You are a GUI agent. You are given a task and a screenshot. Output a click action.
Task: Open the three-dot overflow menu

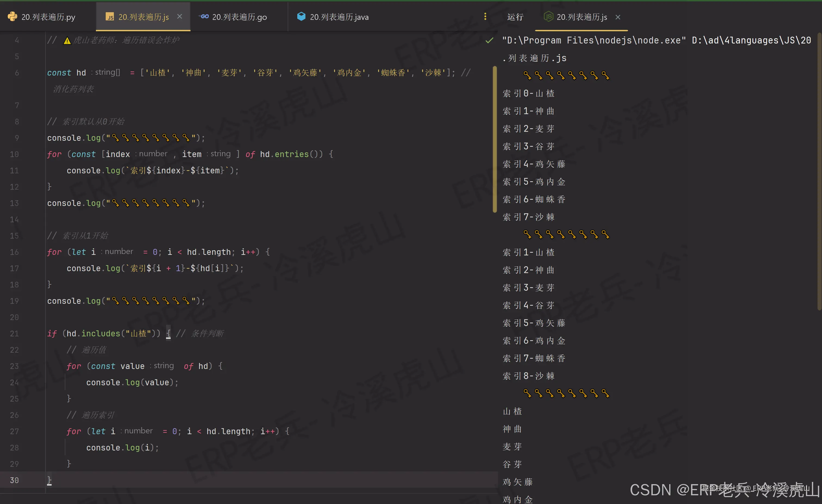485,16
